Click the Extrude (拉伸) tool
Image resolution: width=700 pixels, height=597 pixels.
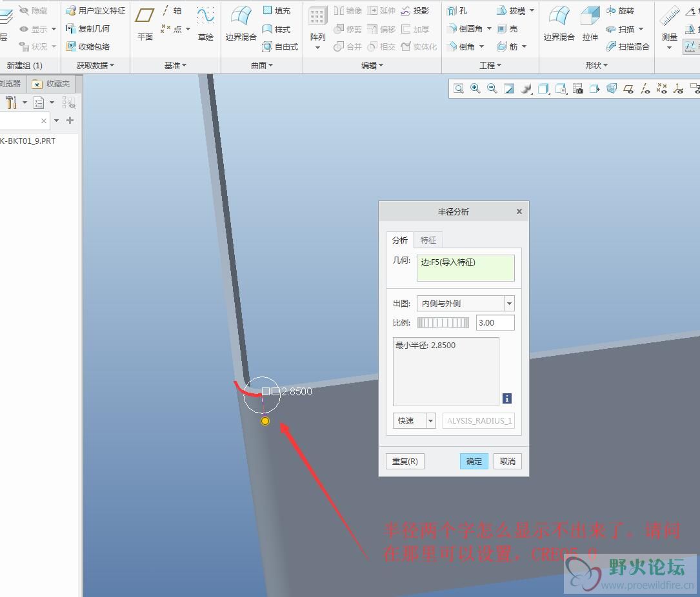tap(590, 24)
